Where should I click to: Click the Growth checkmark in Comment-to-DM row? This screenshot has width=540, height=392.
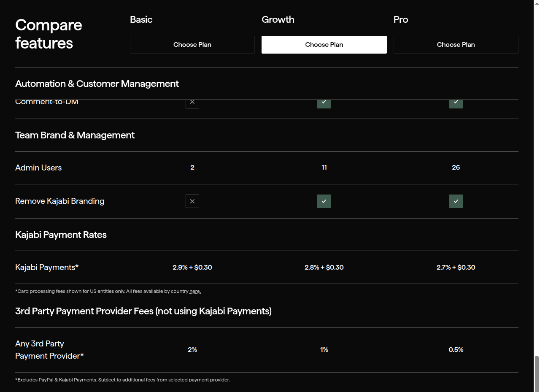tap(324, 104)
